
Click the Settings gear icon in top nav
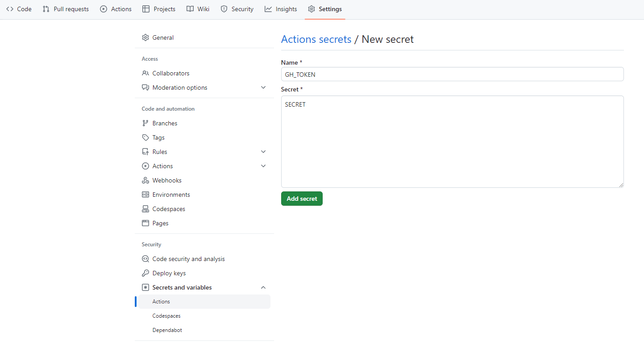tap(312, 9)
